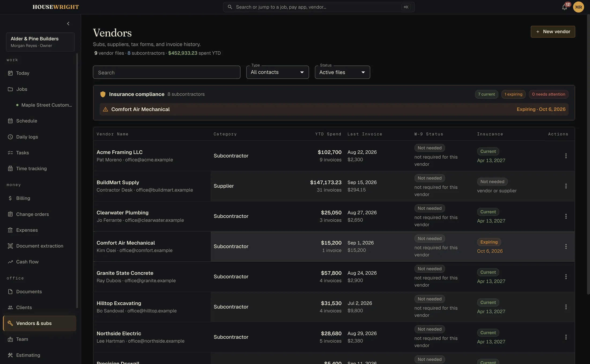Click the Documents file icon
Screen dimensions: 590x364
click(10, 292)
